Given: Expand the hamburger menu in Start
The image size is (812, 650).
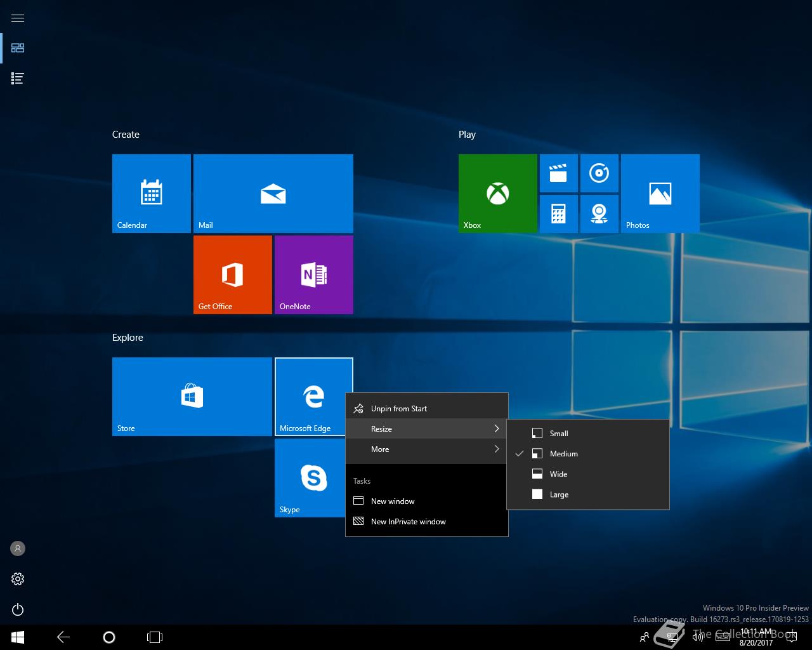Looking at the screenshot, I should tap(18, 18).
